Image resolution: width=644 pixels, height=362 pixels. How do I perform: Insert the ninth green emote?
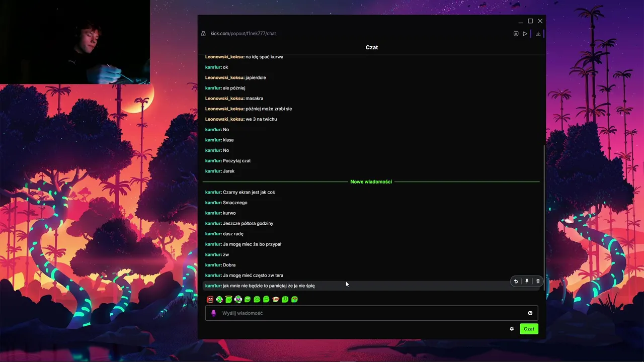(285, 299)
